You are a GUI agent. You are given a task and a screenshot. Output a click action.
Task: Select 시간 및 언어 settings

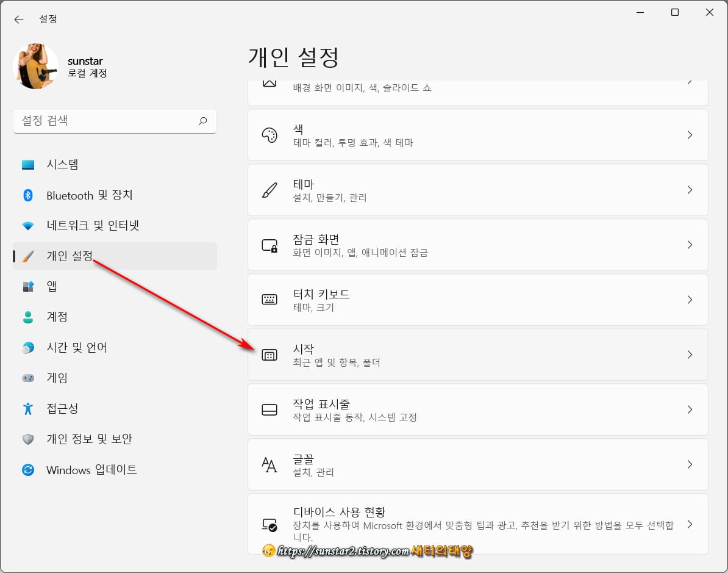(x=76, y=347)
